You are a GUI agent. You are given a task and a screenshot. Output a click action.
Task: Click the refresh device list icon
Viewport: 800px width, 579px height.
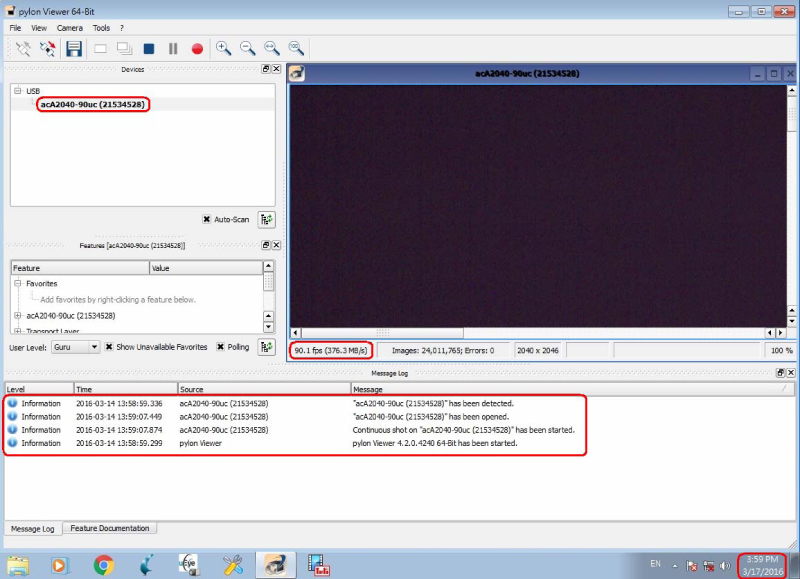(x=267, y=219)
